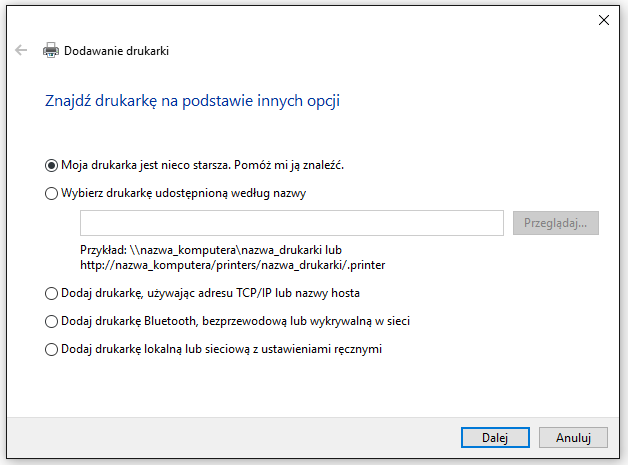The image size is (628, 465).
Task: Click the Przeglądaj... browse button
Action: (556, 223)
